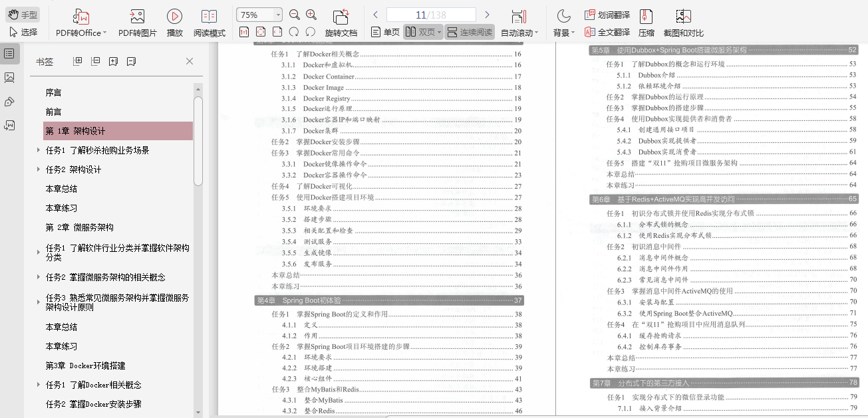Image resolution: width=868 pixels, height=418 pixels.
Task: Click the 背景 moon icon
Action: pyautogui.click(x=563, y=16)
